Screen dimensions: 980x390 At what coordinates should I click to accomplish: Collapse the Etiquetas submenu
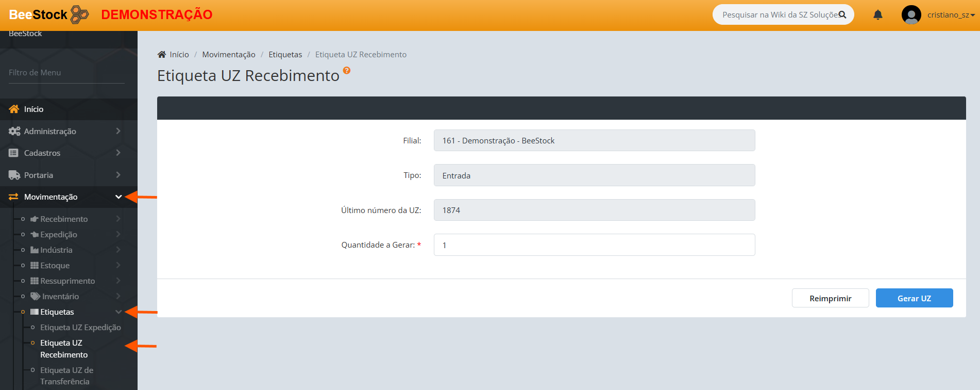118,312
